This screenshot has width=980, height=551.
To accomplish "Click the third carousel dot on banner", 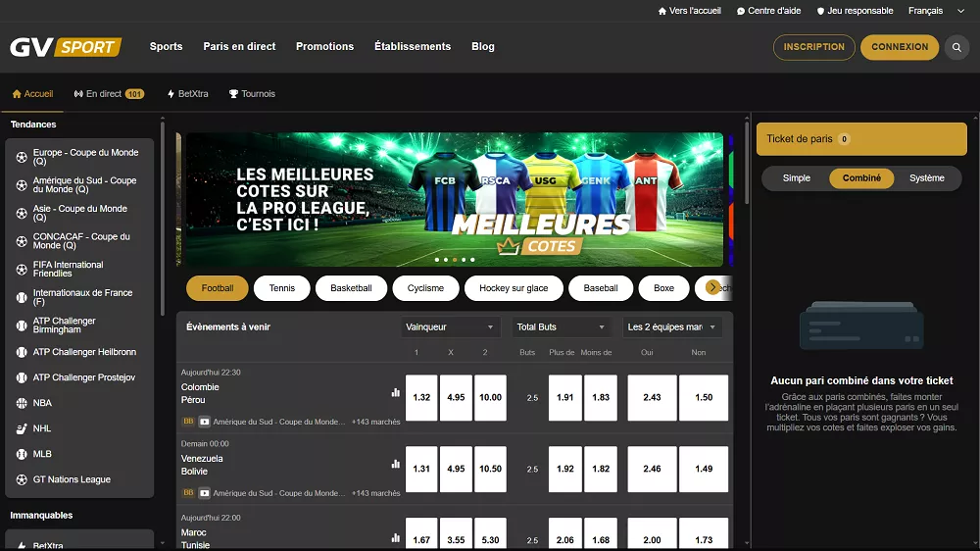I will click(455, 260).
